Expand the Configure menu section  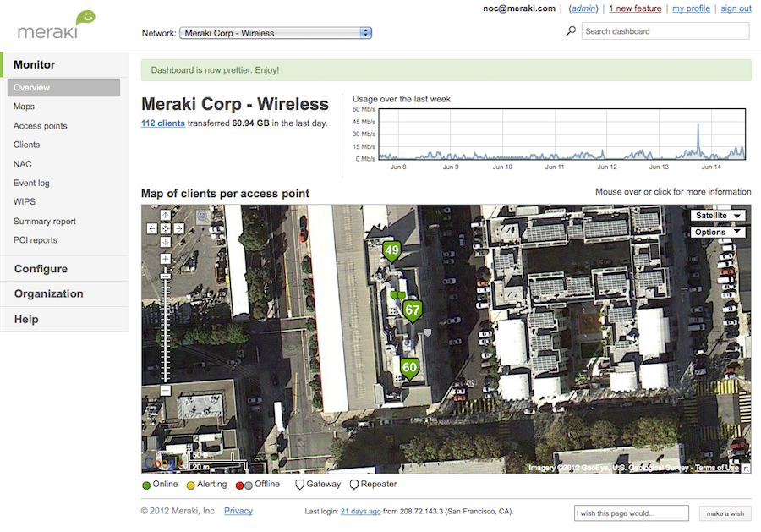[x=41, y=269]
